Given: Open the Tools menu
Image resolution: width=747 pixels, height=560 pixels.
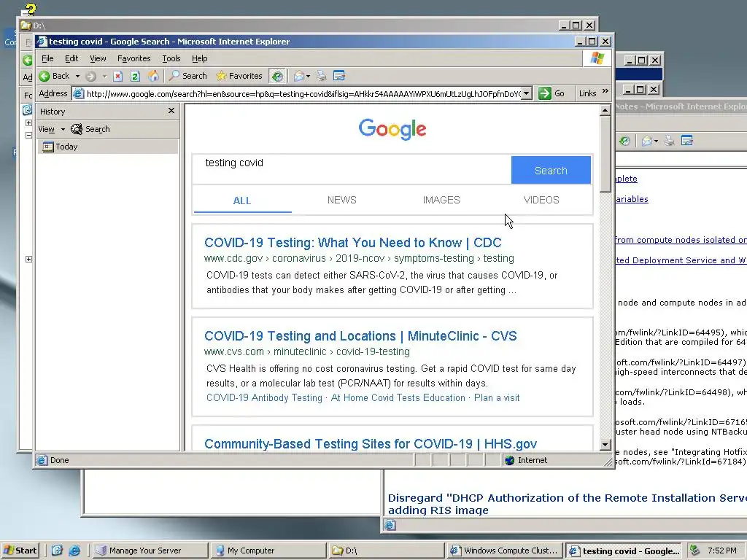Looking at the screenshot, I should pyautogui.click(x=171, y=58).
